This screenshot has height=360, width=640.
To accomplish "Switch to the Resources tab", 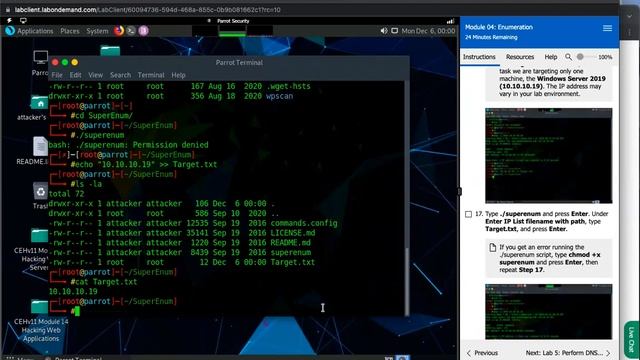I will tap(520, 57).
